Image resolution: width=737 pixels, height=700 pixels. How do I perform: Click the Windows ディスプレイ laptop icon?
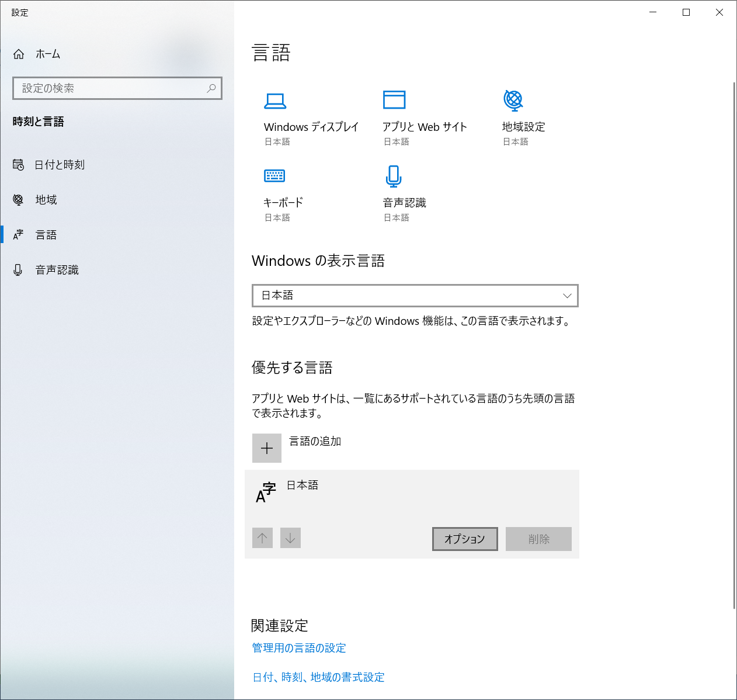[x=275, y=101]
